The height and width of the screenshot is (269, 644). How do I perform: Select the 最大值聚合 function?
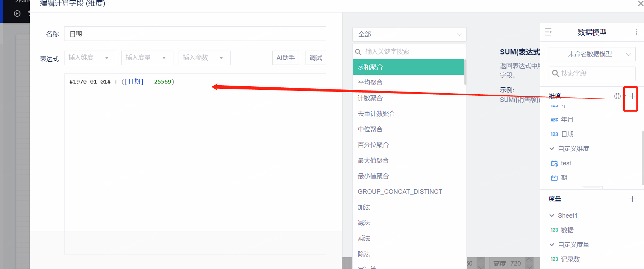[x=408, y=160]
